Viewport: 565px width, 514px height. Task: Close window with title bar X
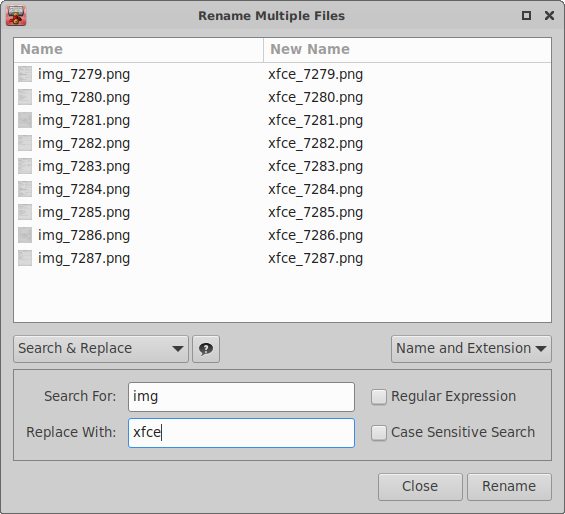coord(550,15)
